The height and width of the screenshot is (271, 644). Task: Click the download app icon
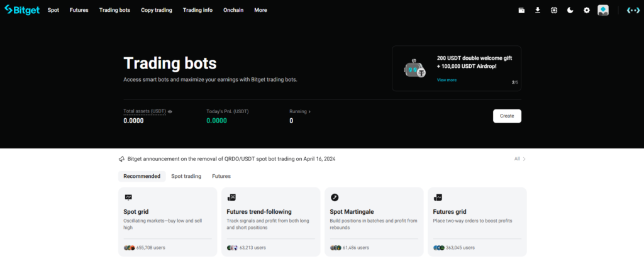pyautogui.click(x=538, y=10)
